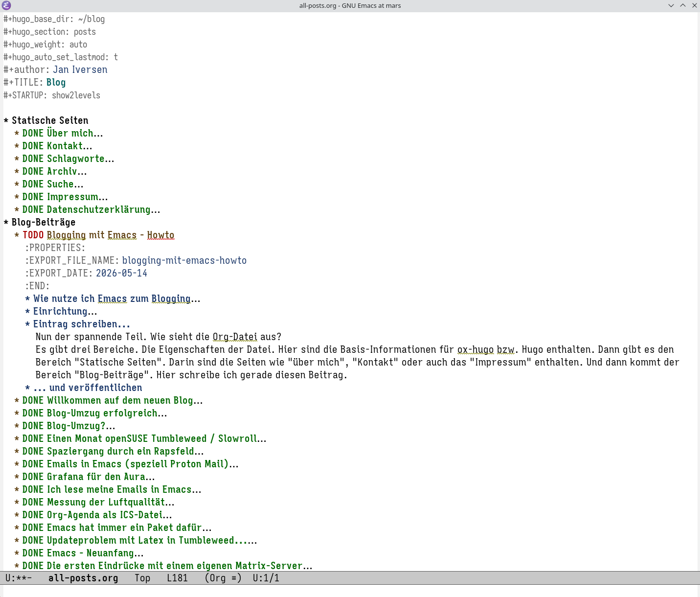Click the author name 'Jan Iversen'
Viewport: 700px width, 597px height.
point(80,69)
